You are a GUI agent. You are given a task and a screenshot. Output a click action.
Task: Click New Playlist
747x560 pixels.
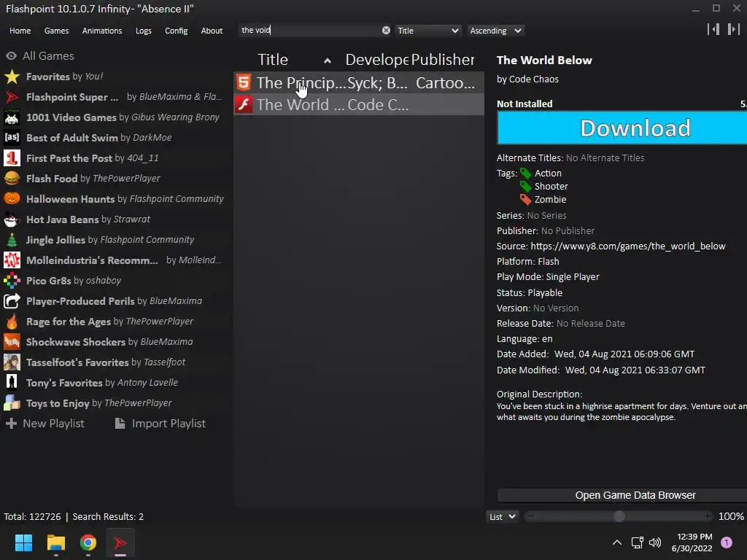(45, 424)
